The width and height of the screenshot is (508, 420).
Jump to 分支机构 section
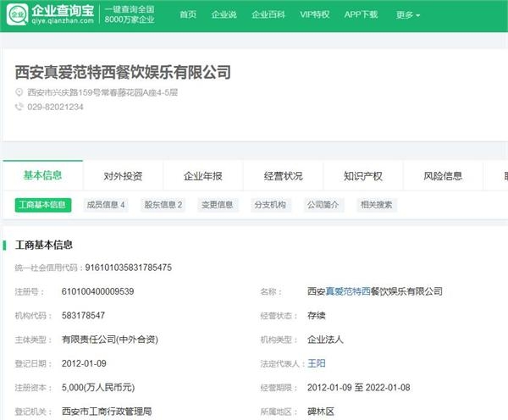270,205
